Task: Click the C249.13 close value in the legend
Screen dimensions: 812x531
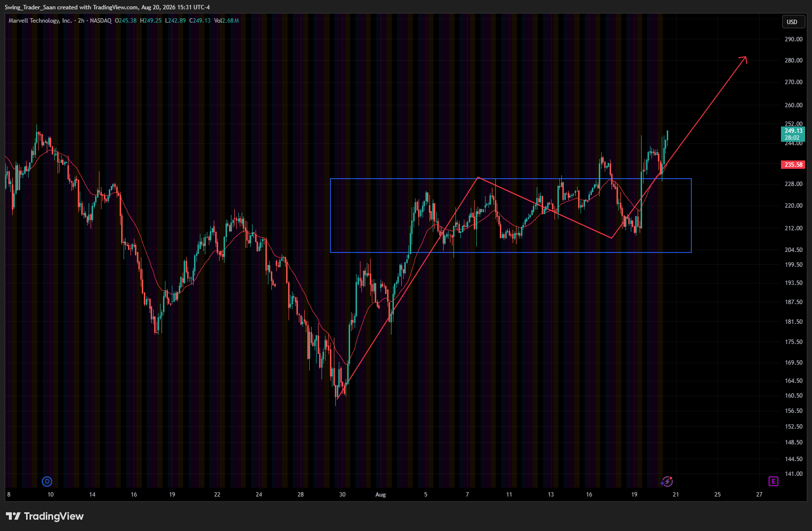Action: (x=200, y=21)
